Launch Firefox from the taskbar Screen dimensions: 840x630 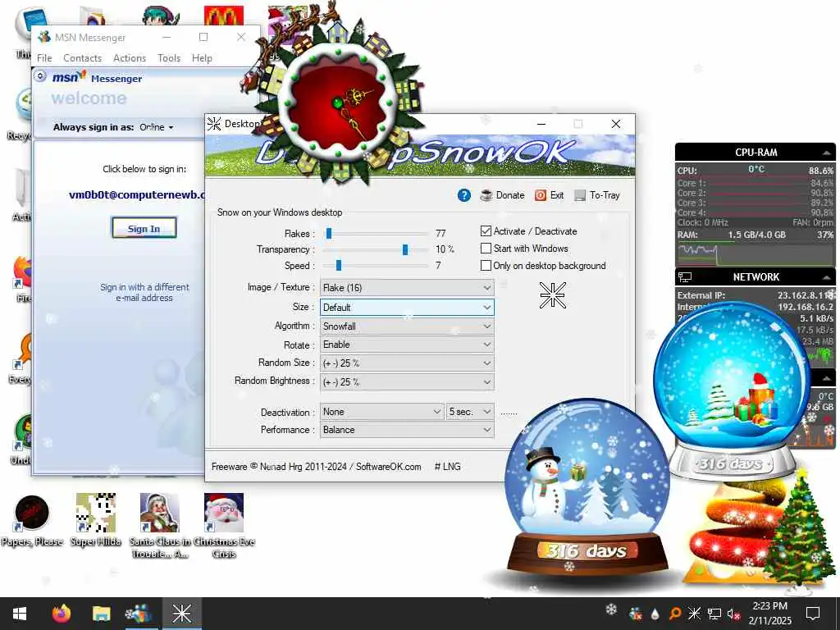(x=61, y=614)
